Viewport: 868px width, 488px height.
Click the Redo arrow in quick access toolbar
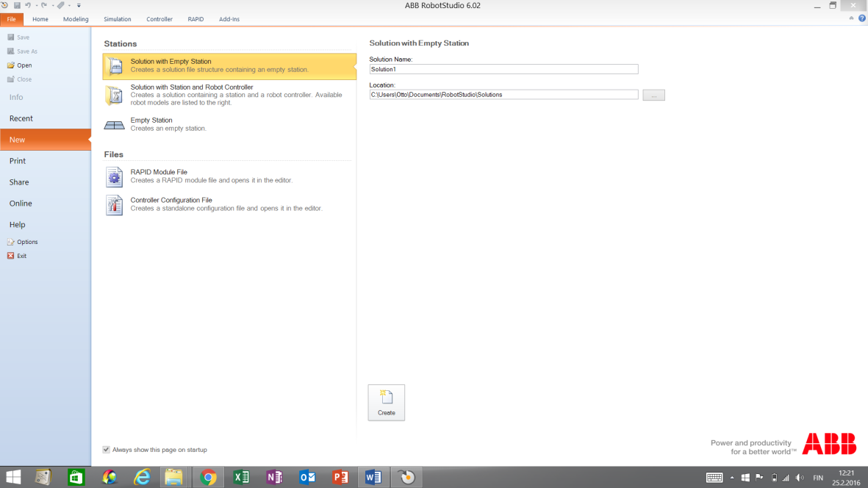click(44, 5)
